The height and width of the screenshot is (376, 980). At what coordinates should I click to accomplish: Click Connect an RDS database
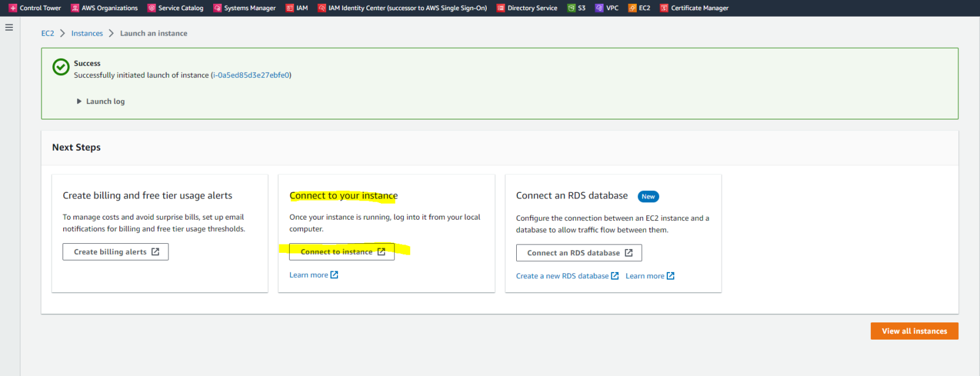pos(579,253)
